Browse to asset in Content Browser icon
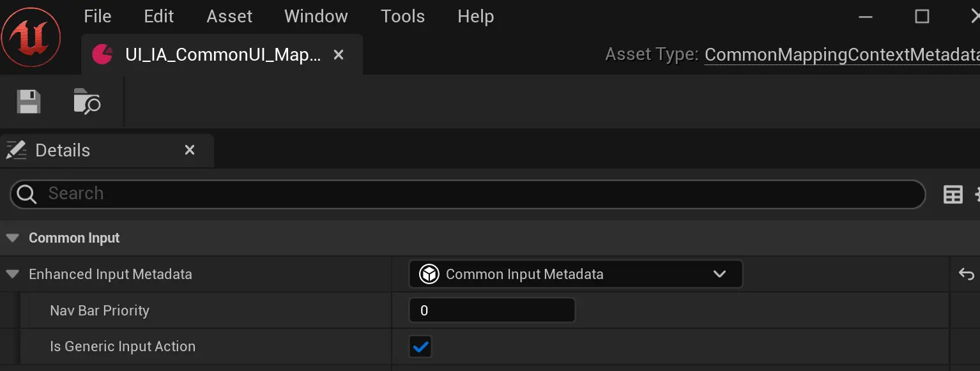 87,102
